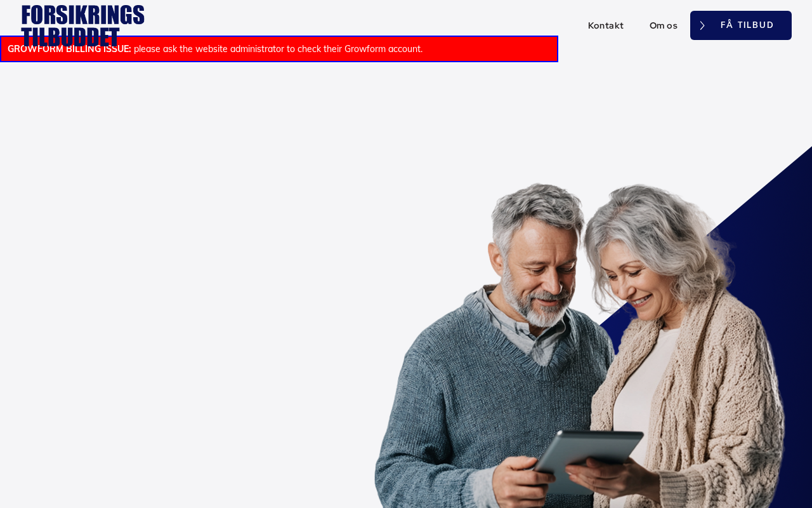
Task: Click the FÅ TILBUD button label
Action: [747, 25]
